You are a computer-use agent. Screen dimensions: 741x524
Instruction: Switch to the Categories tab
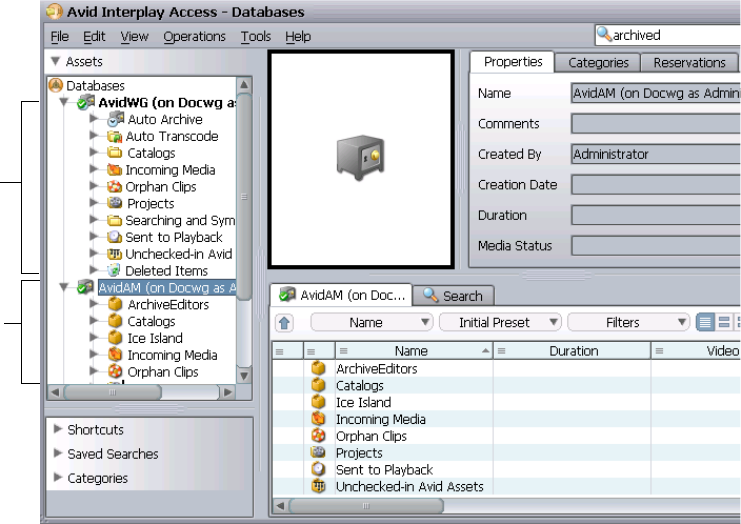(x=598, y=62)
